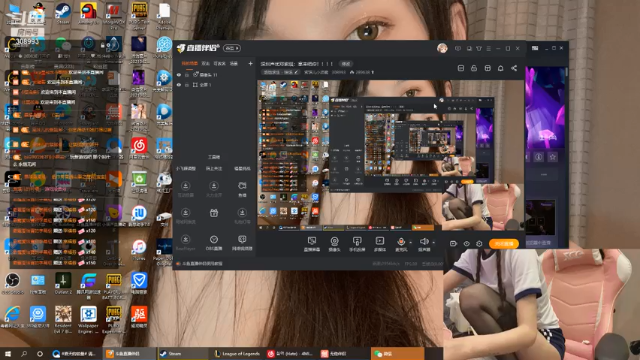Open the dark thumbnail in the right-hand window
Image resolution: width=640 pixels, height=360 pixels.
(540, 218)
